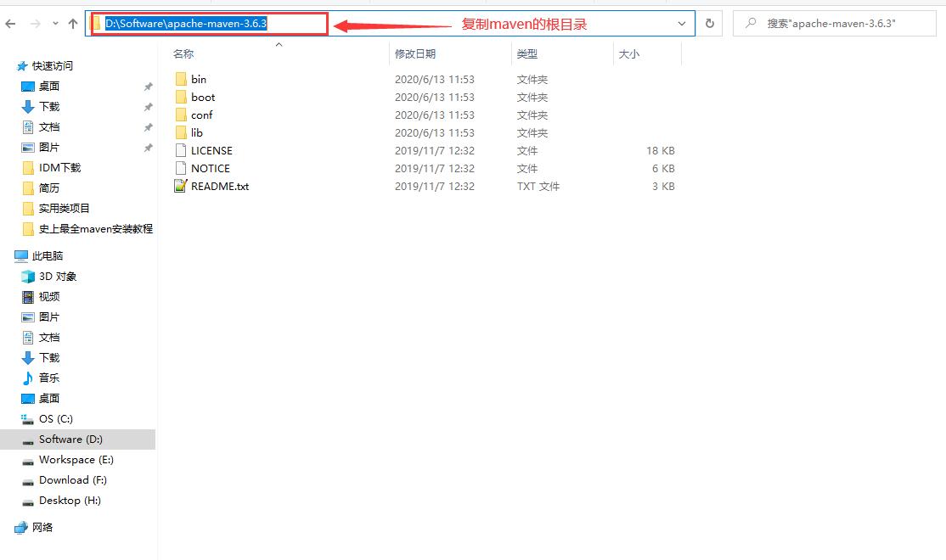Screen dimensions: 946x560
Task: Sort by 修改日期 column header
Action: click(x=415, y=53)
